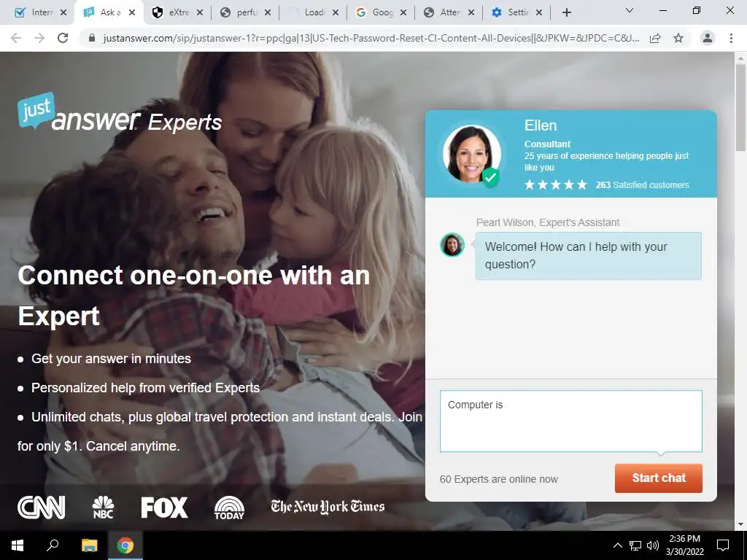This screenshot has height=560, width=747.
Task: Show hidden system tray icons
Action: pos(617,545)
